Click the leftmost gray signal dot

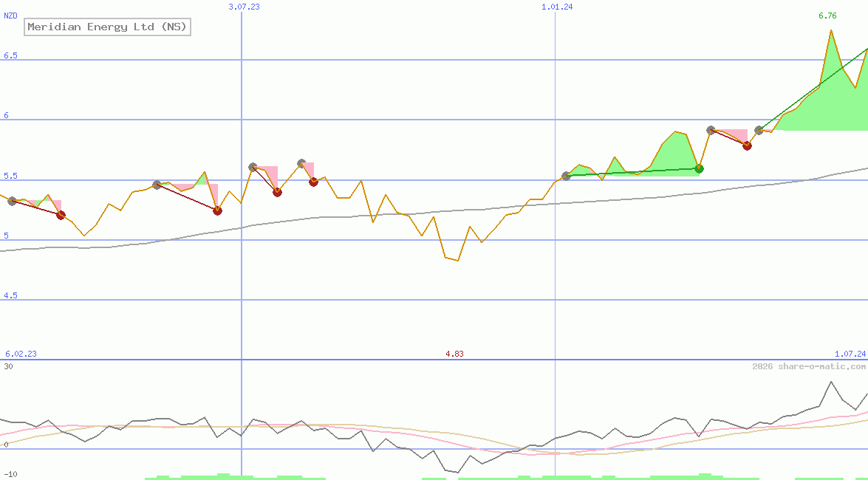[x=11, y=201]
